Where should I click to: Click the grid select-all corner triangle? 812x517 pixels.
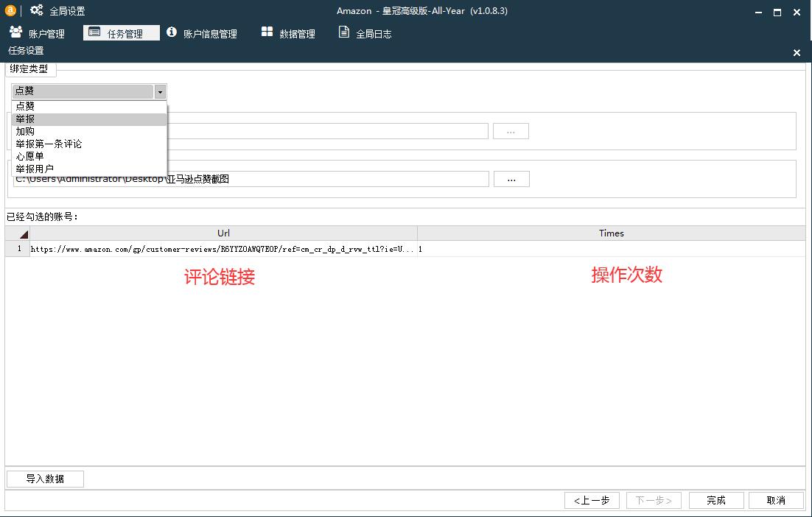[x=18, y=233]
